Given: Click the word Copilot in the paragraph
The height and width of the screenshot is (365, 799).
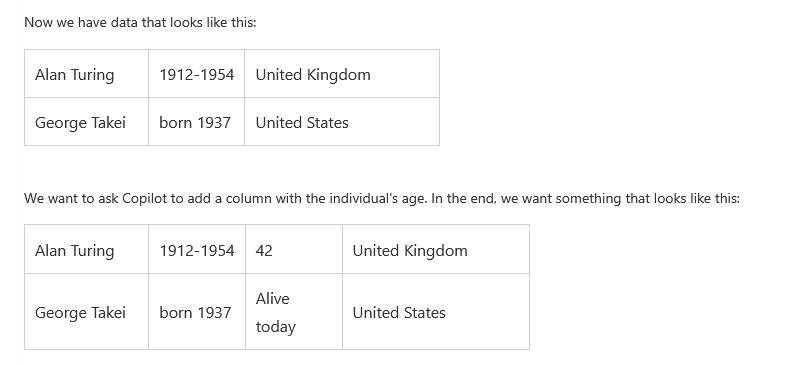Looking at the screenshot, I should (x=145, y=198).
